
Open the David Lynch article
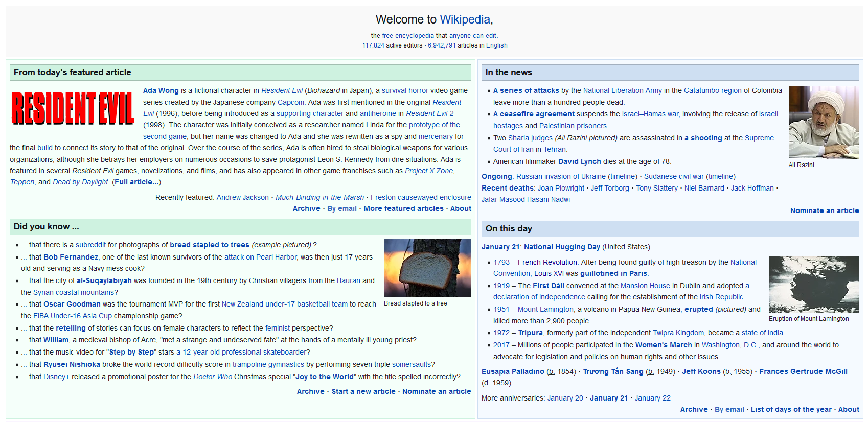point(580,161)
